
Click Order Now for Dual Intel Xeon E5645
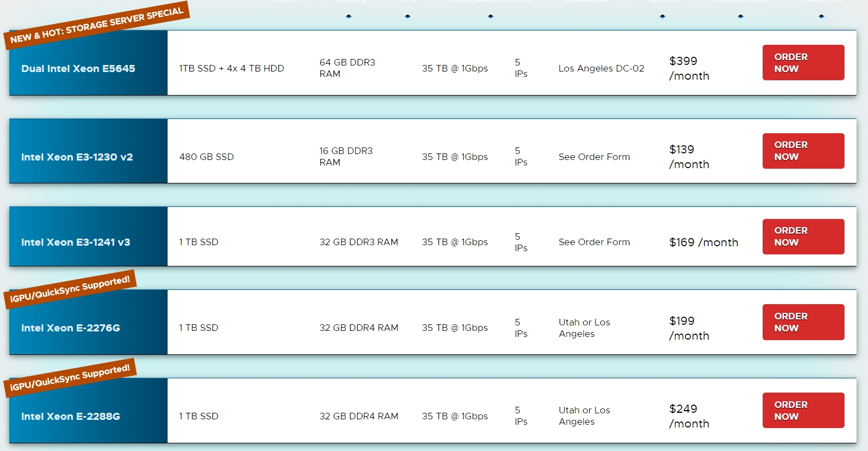802,63
